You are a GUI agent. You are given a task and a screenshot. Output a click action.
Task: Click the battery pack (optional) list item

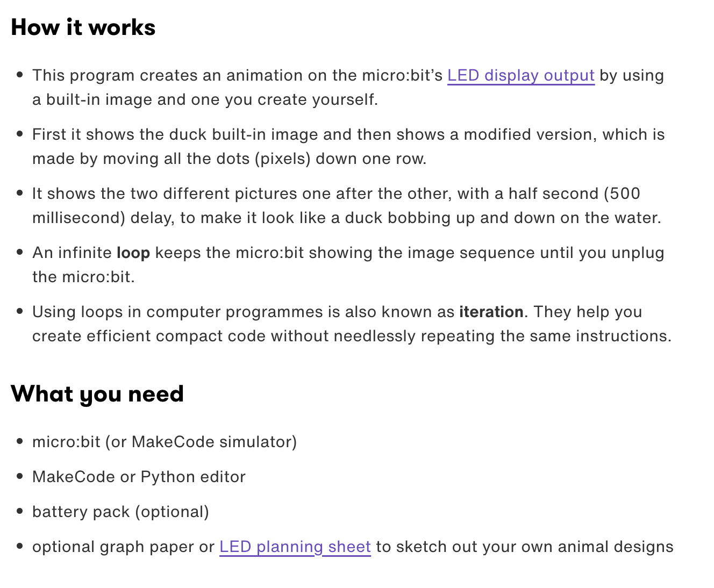click(x=120, y=512)
